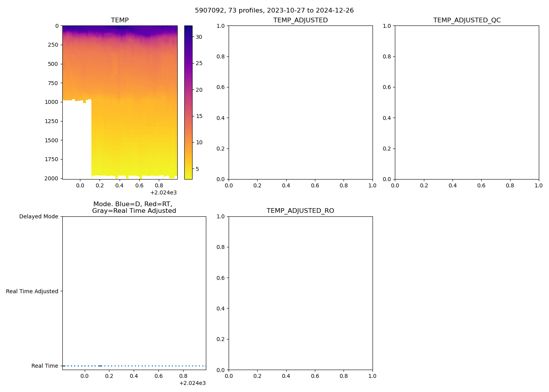
Task: Select the TEMP_ADJUSTED_QC subplot title
Action: click(x=467, y=20)
